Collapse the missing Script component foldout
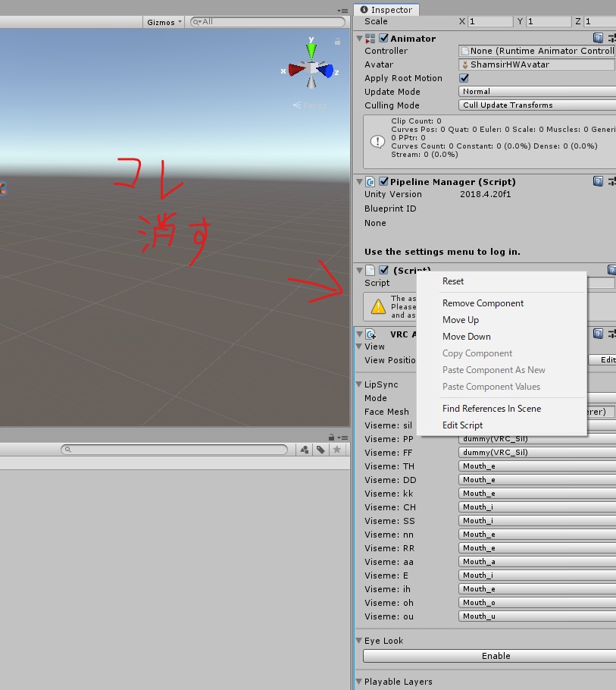Viewport: 616px width, 690px height. (360, 270)
